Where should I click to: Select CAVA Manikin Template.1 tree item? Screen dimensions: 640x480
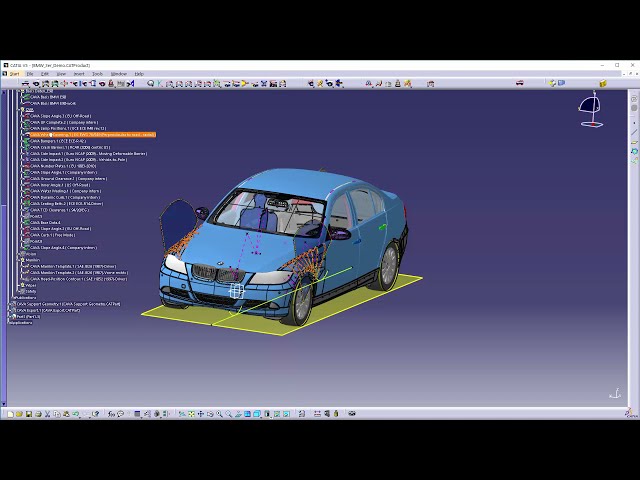(x=73, y=267)
